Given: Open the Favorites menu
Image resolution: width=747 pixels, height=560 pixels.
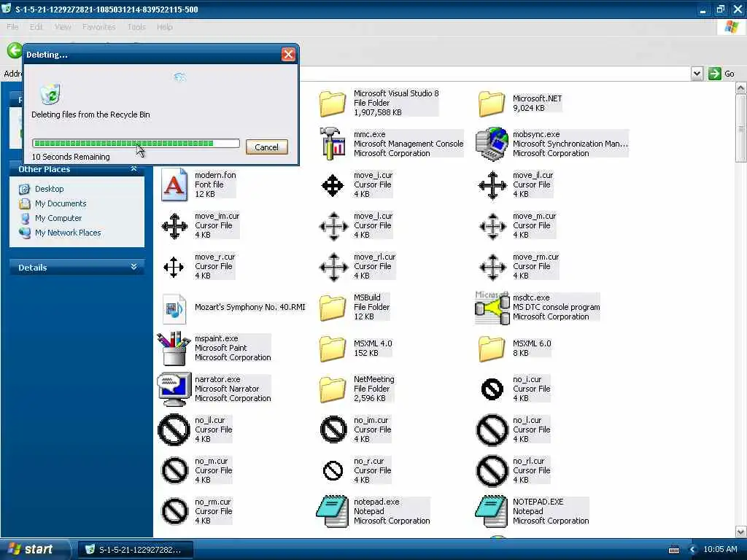Looking at the screenshot, I should click(x=98, y=27).
